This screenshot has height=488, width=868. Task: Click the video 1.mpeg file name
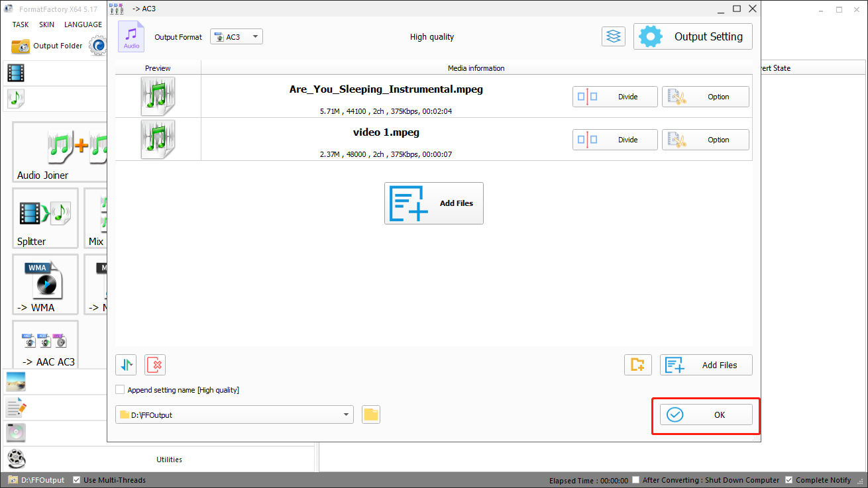(386, 132)
